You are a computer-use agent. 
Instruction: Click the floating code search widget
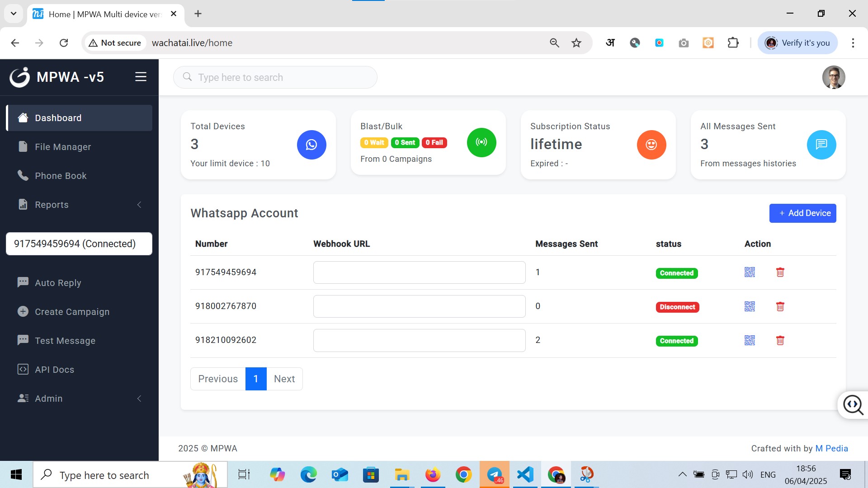(853, 405)
